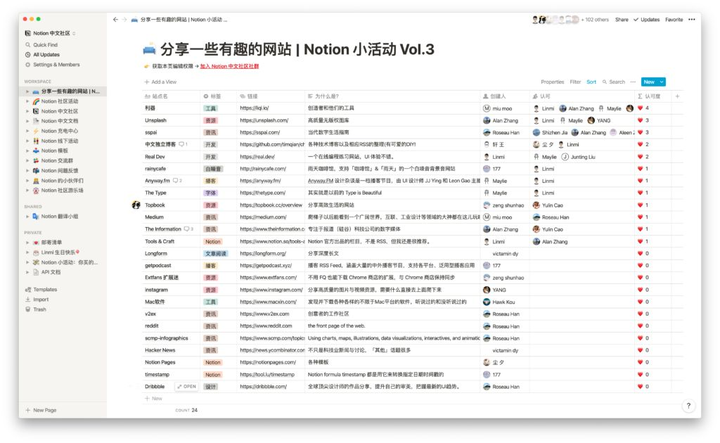The image size is (720, 443).
Task: Expand the Notion 社区活动 page toggle
Action: [x=27, y=101]
